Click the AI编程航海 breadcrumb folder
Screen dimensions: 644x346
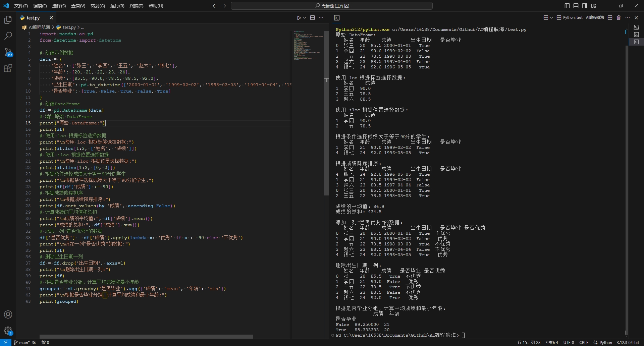coord(36,27)
